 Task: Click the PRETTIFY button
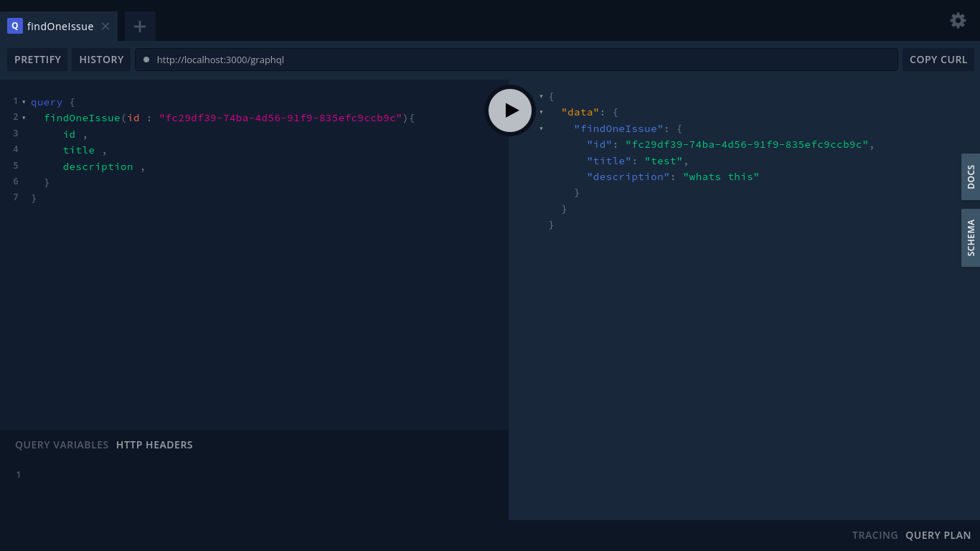[x=37, y=60]
